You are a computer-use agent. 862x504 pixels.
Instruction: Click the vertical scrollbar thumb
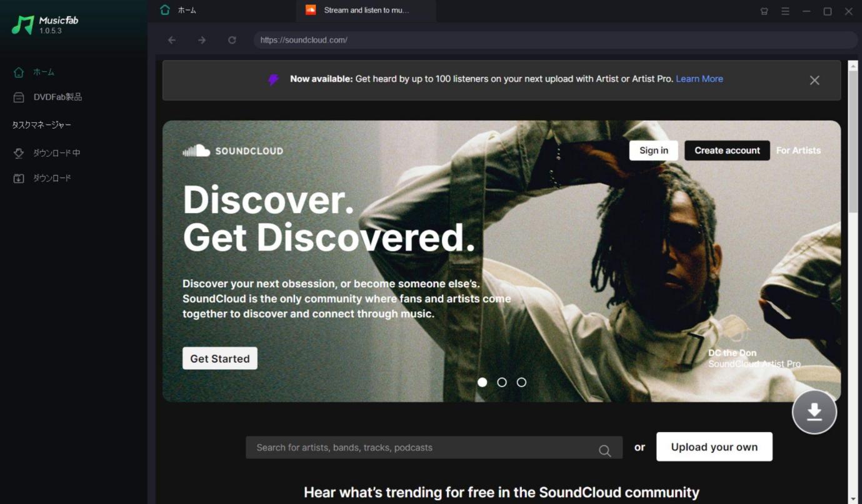[853, 141]
